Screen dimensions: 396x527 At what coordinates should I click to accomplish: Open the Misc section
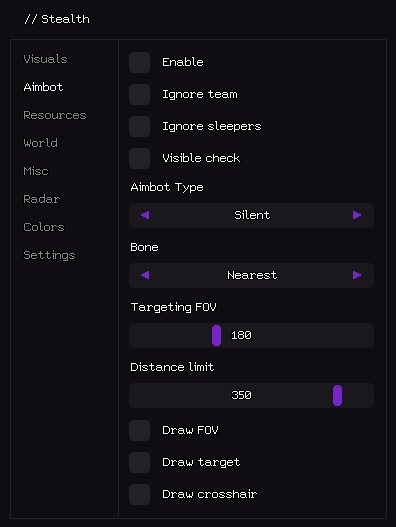pos(36,171)
